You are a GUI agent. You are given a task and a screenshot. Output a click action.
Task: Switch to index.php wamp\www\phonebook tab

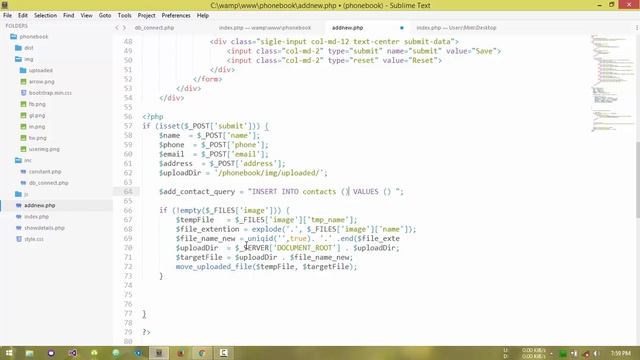(265, 28)
